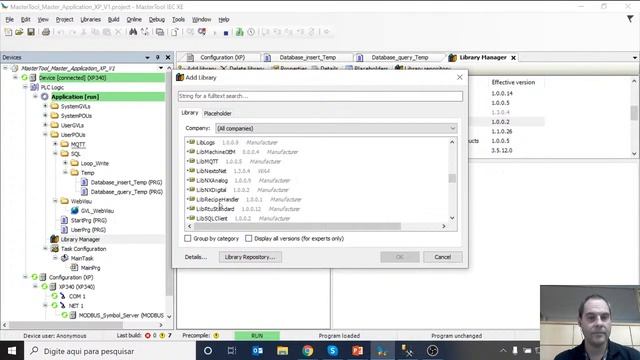Close the Add Library dialog
Viewport: 640px width, 360px height.
point(460,77)
